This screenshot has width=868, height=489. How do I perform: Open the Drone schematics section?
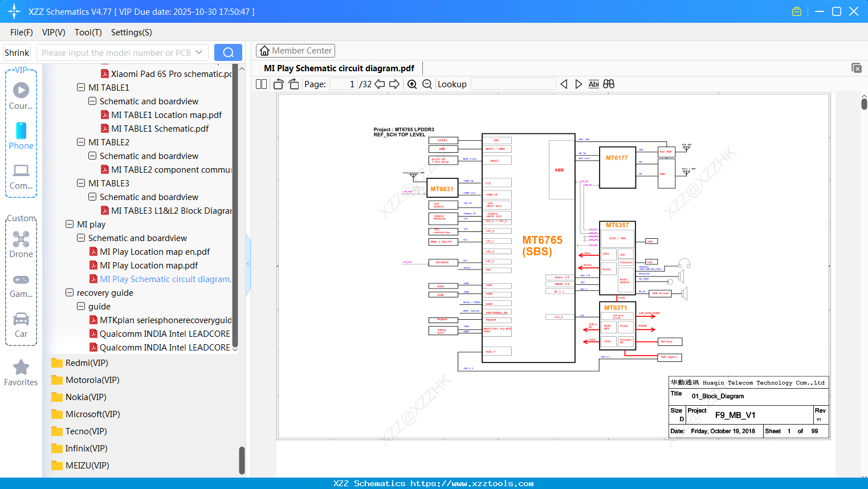[x=21, y=242]
